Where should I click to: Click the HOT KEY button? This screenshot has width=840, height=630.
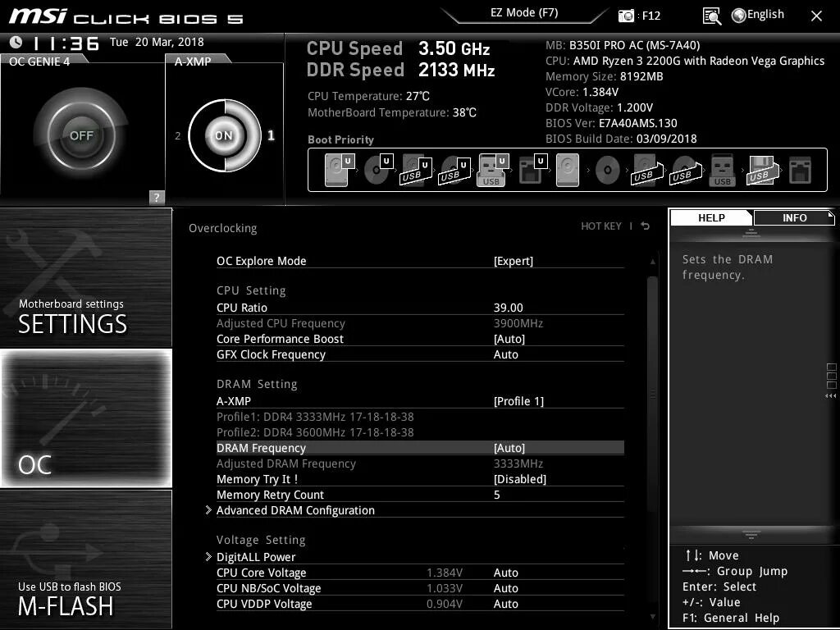coord(601,226)
